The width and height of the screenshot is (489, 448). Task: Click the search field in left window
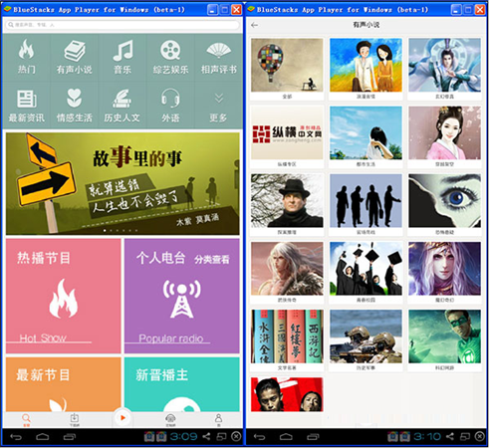[x=122, y=25]
